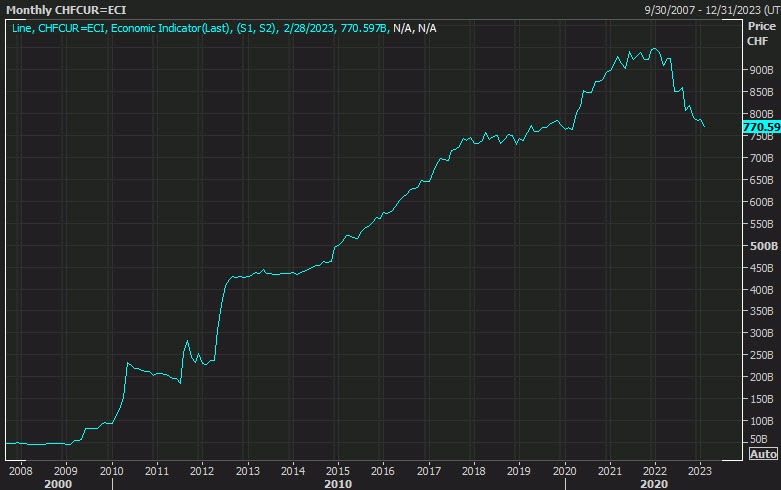Click the 900B price axis label
The width and height of the screenshot is (781, 490).
(x=762, y=70)
